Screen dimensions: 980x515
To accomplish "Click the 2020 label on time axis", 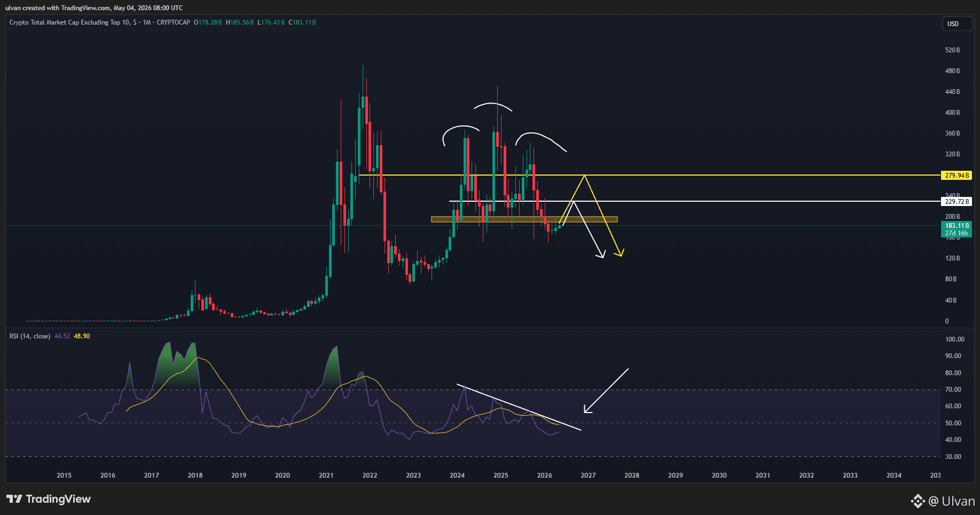I will pyautogui.click(x=283, y=476).
